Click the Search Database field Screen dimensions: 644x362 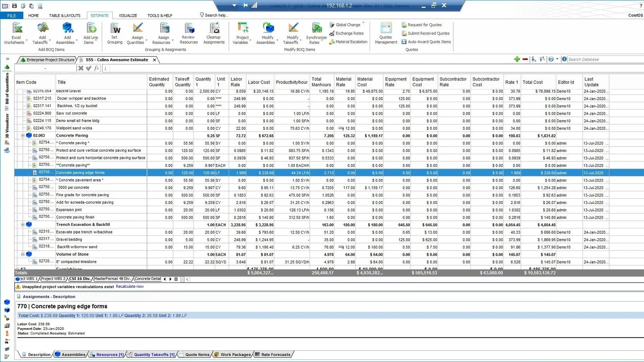click(x=605, y=59)
